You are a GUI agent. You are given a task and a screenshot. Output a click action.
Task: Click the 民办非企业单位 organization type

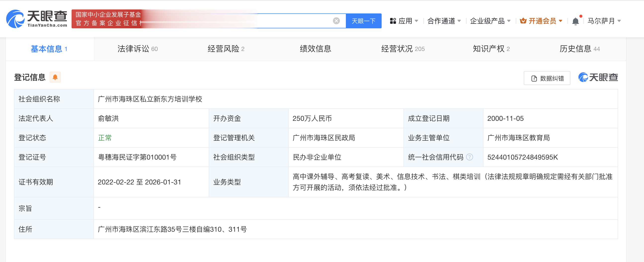click(317, 157)
